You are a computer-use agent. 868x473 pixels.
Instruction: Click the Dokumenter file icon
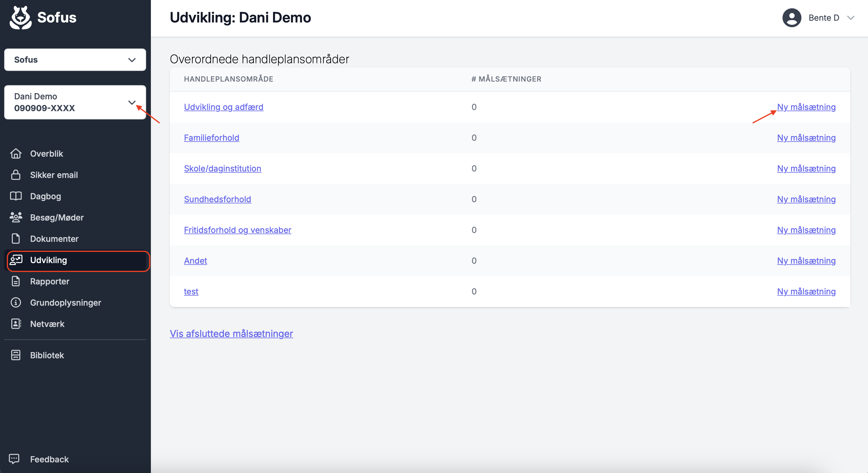16,238
